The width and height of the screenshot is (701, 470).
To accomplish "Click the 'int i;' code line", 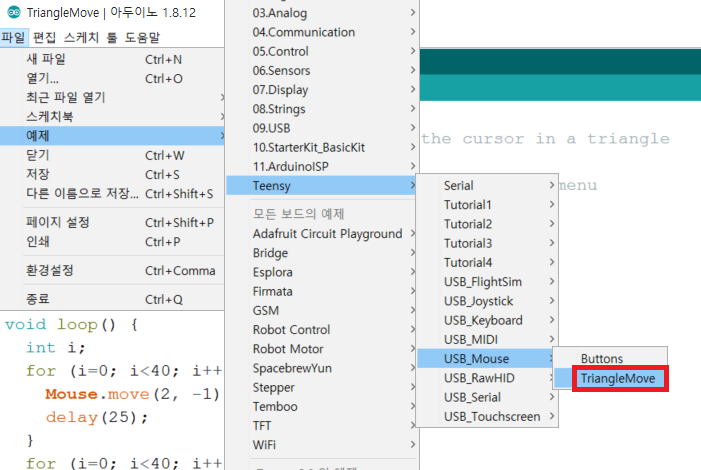I will pyautogui.click(x=55, y=348).
